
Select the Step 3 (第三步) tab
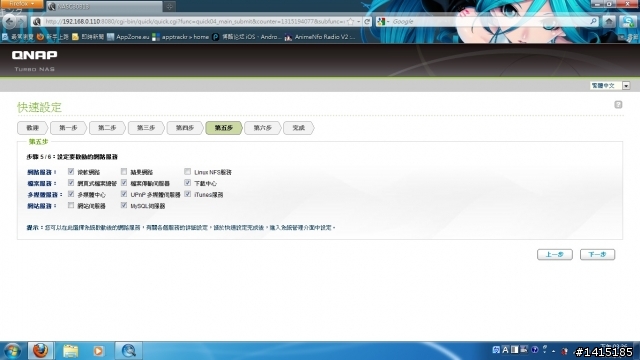coord(146,128)
